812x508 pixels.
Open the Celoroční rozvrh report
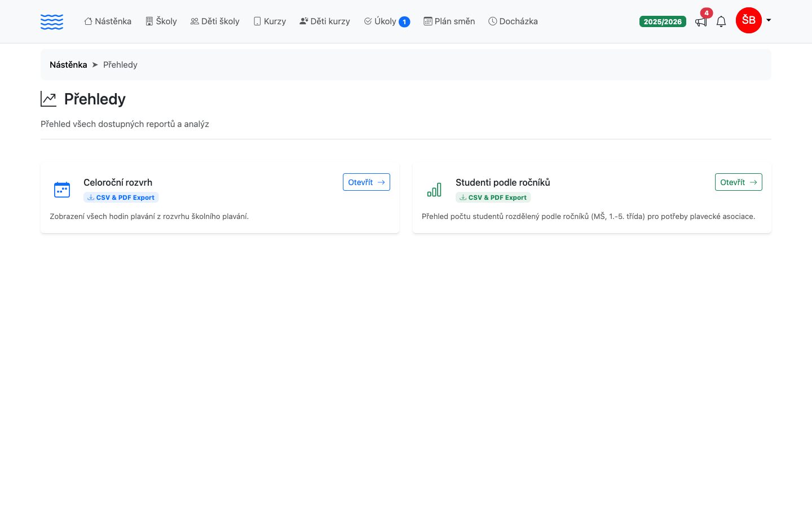coord(367,182)
